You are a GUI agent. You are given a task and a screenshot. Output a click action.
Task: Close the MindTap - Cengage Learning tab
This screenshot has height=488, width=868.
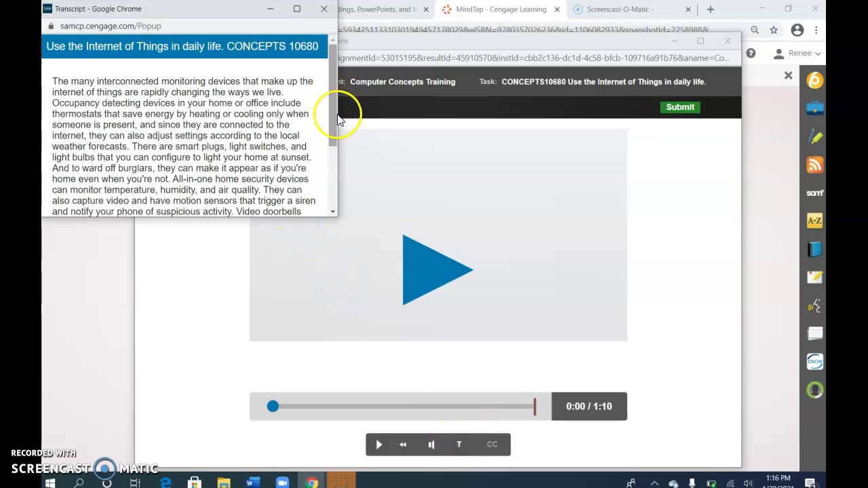(x=557, y=9)
